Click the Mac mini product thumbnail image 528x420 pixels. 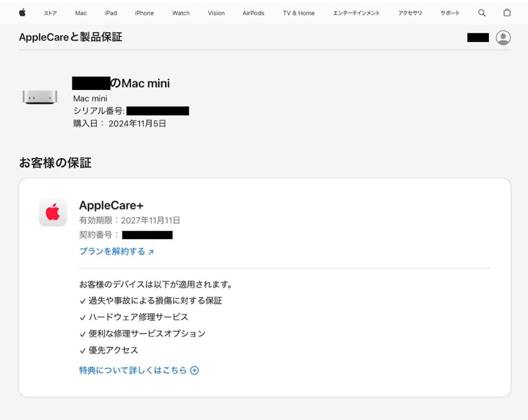(39, 98)
